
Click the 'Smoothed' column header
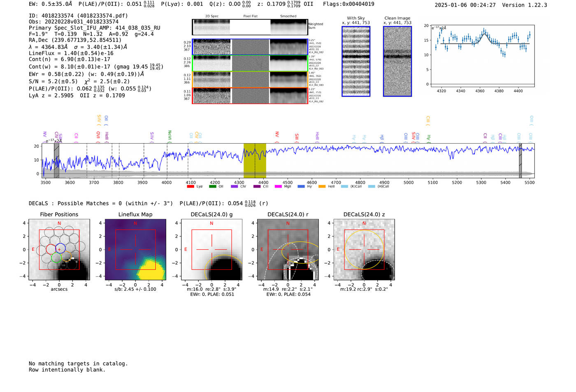[288, 16]
